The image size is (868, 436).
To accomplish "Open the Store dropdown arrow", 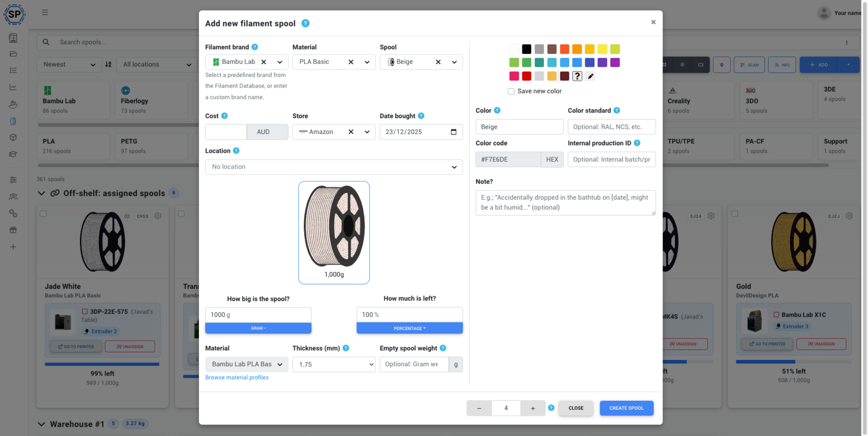I will [367, 132].
